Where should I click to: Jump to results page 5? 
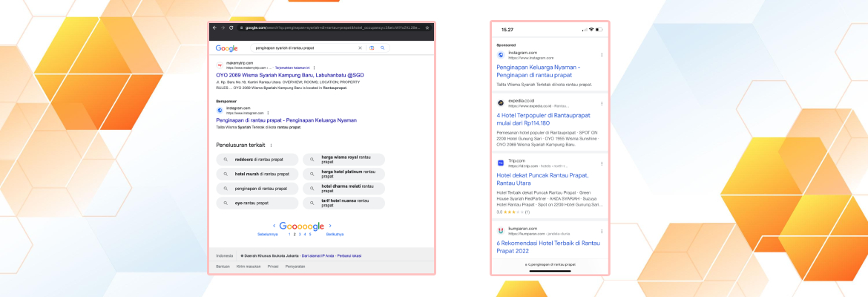310,235
